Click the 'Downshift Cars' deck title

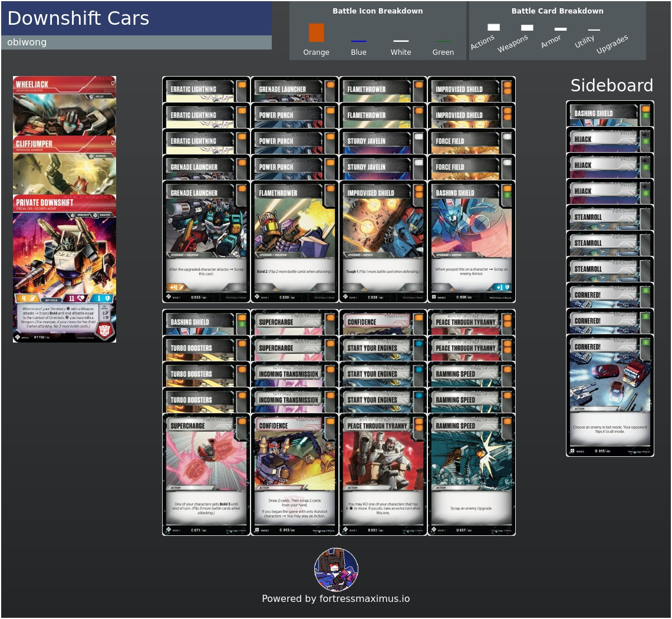pyautogui.click(x=78, y=18)
